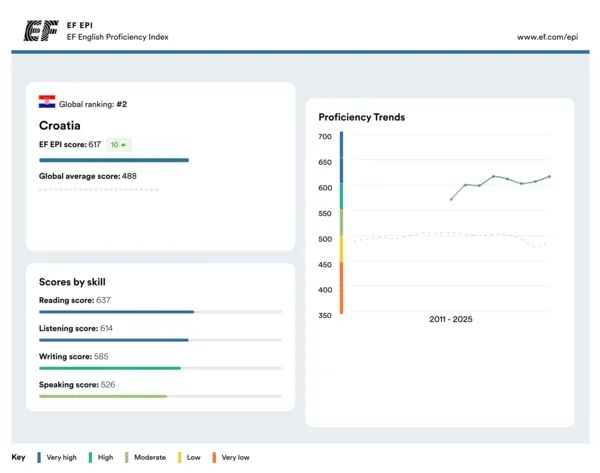Click the 400 y-axis label
This screenshot has width=600, height=473.
tap(325, 290)
